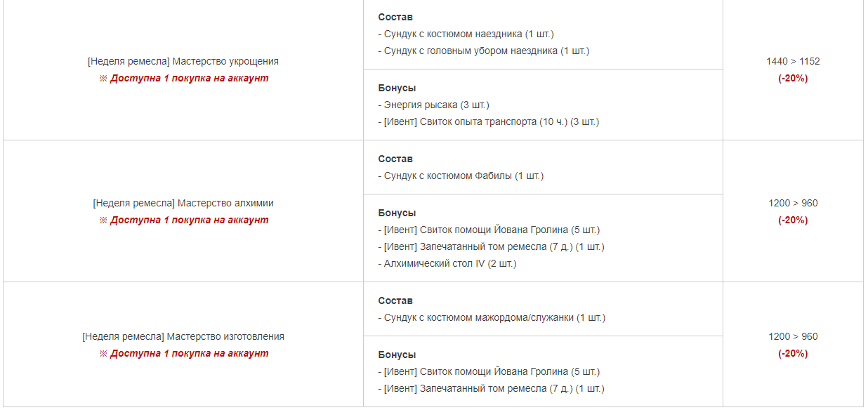Select 'Сундук с костюмом Фабилы' item
The image size is (868, 410).
461,176
